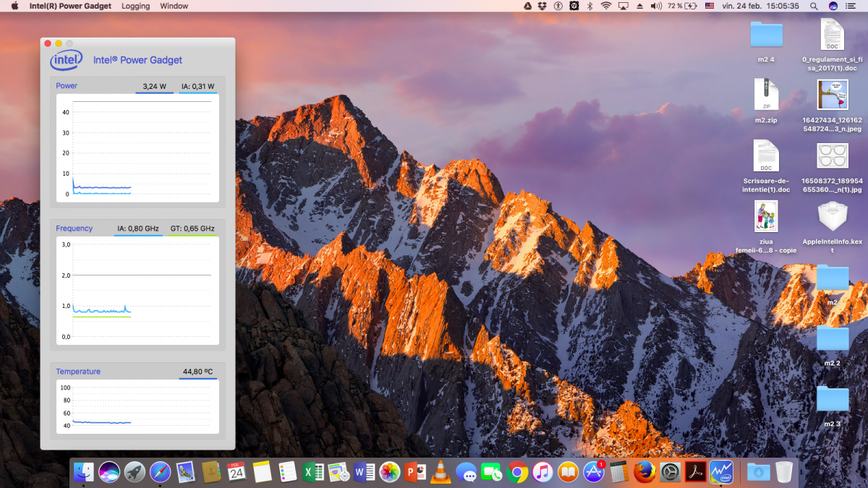Open Notification Center in menu bar

[x=854, y=6]
